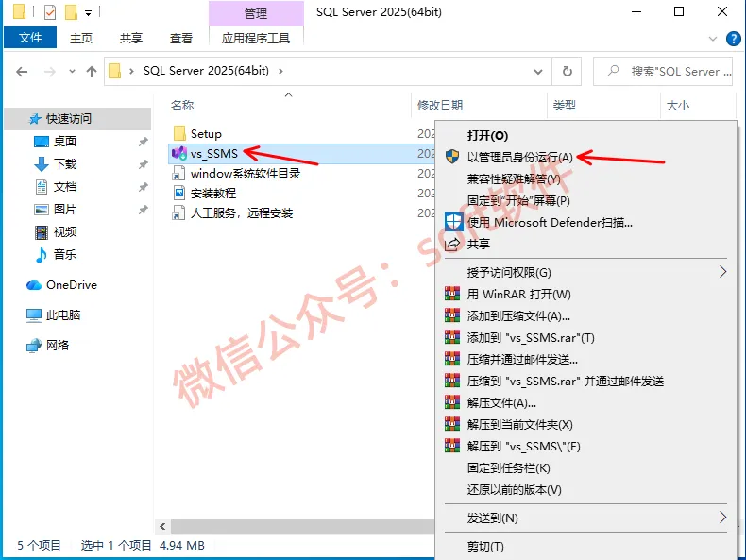Choose 打开(O) in the context menu
Viewport: 746px width, 560px height.
point(487,136)
